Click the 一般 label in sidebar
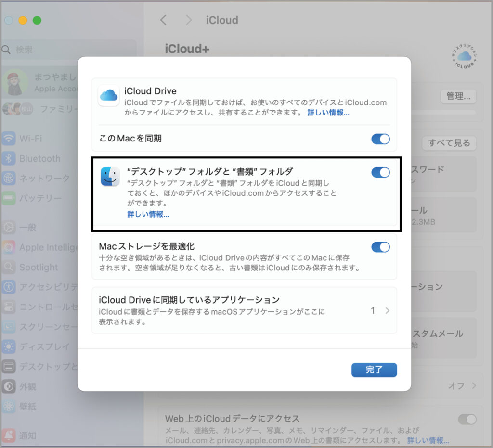Screen dimensions: 493x448 pos(27,227)
